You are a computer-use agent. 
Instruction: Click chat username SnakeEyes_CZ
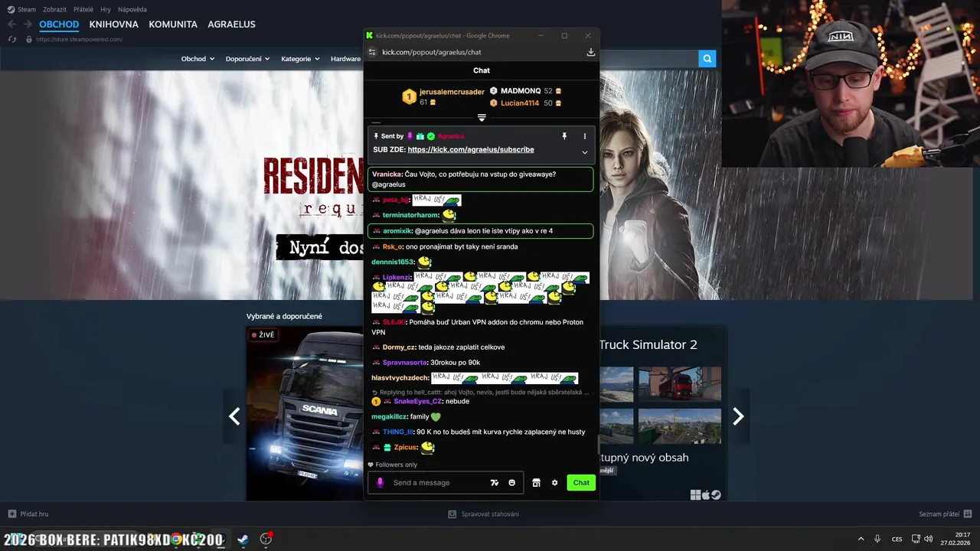[x=418, y=402]
